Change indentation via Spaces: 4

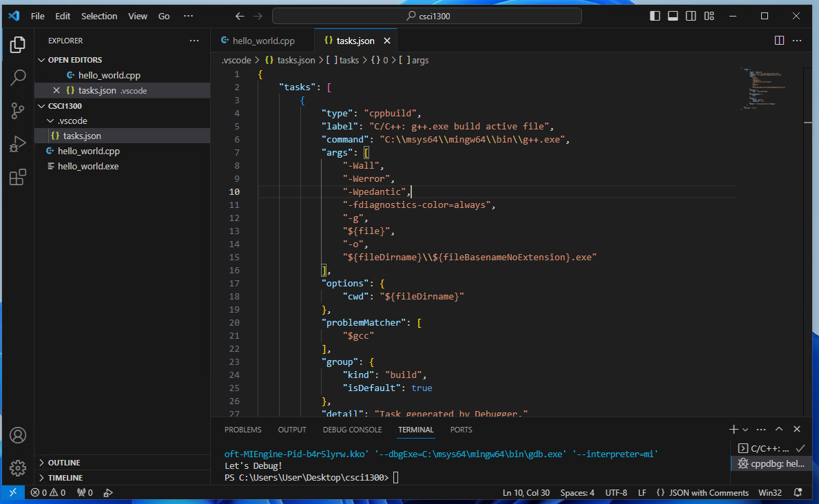(577, 492)
